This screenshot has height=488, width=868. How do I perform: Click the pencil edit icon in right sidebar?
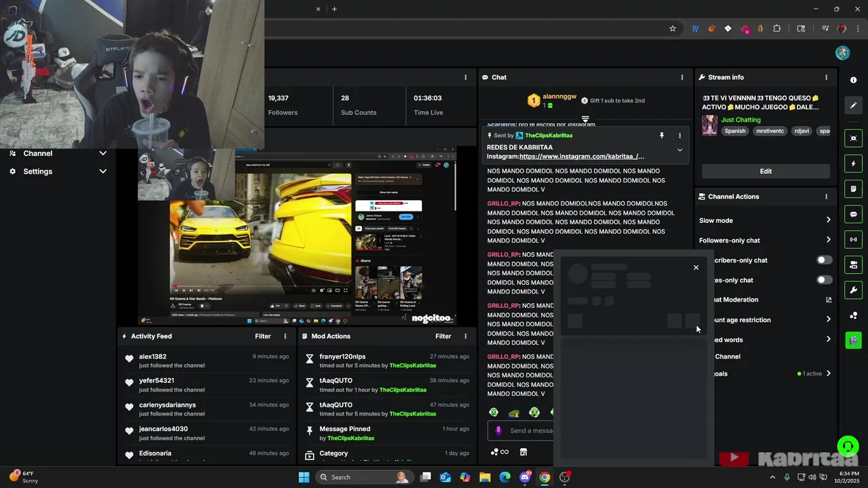coord(853,105)
